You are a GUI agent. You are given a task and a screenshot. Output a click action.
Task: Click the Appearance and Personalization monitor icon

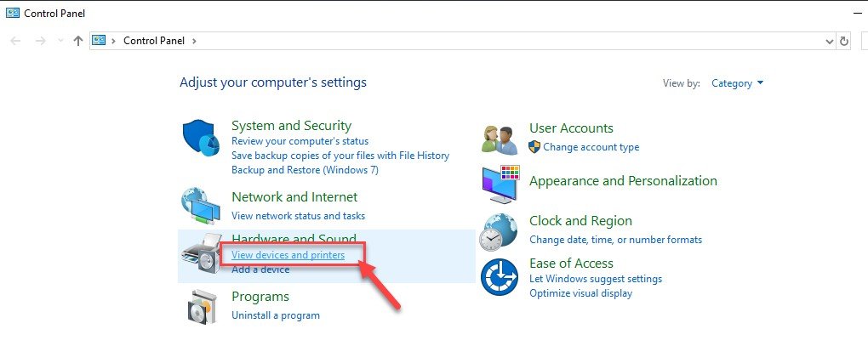500,184
